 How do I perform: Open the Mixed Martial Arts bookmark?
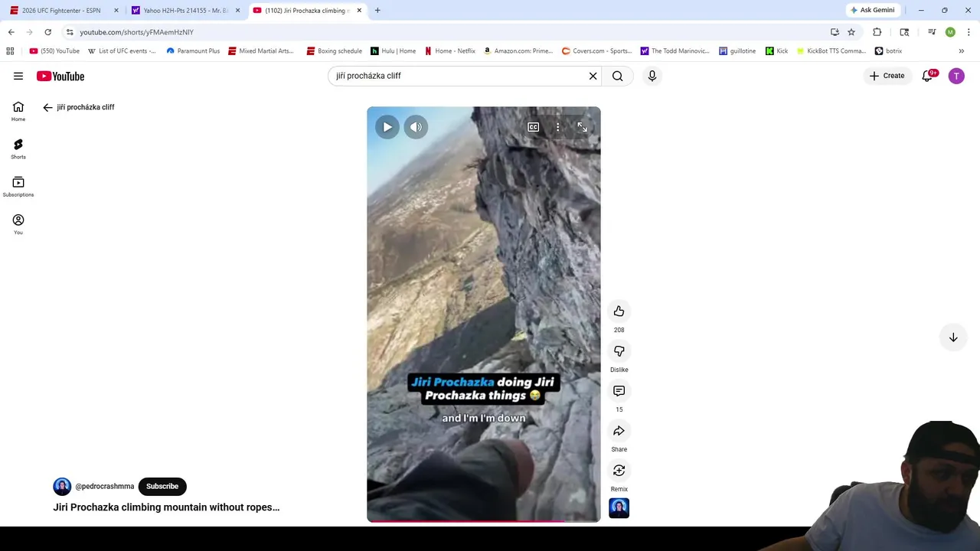(x=261, y=51)
